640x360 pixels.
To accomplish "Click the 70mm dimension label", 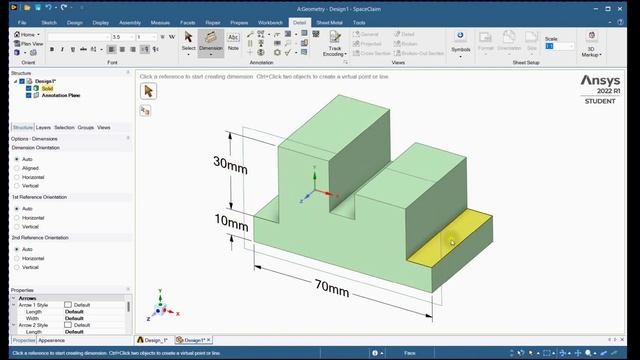I will click(332, 288).
